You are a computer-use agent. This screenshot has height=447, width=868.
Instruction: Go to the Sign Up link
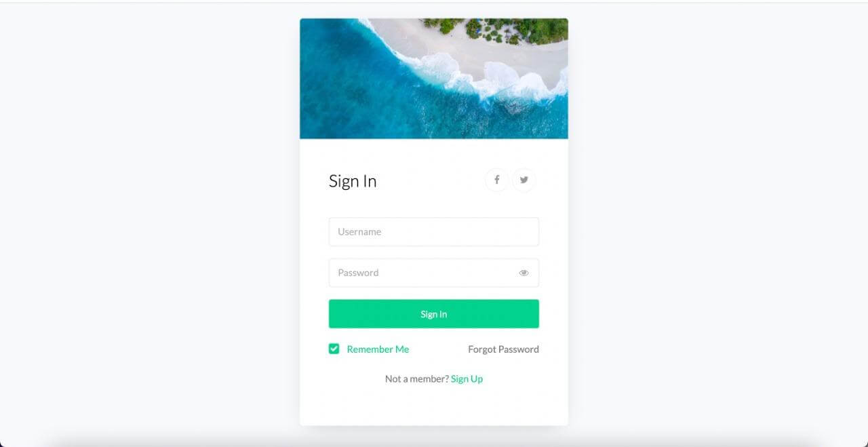click(467, 378)
